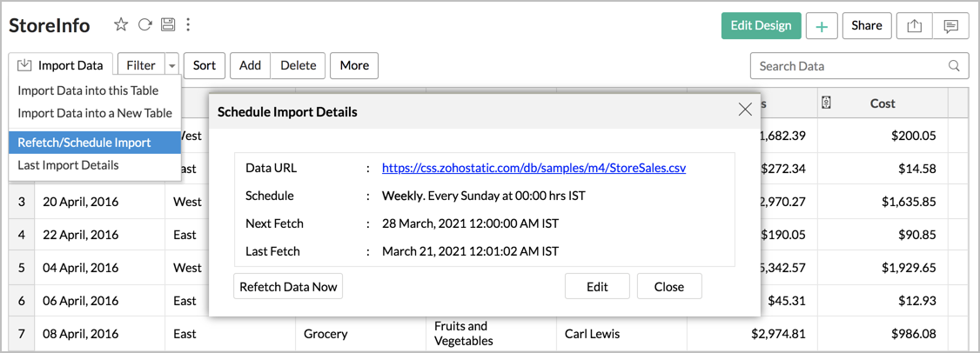
Task: Choose Last Import Details menu item
Action: pos(68,165)
